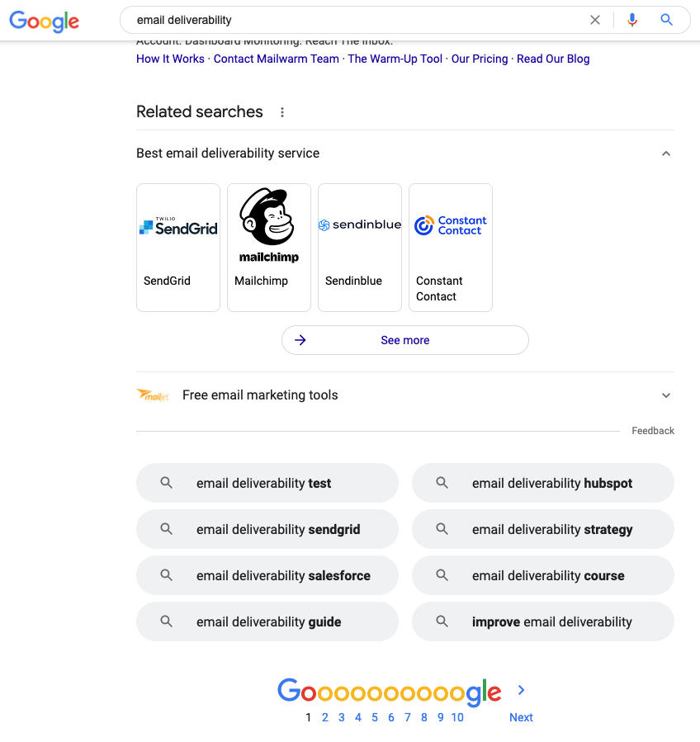The height and width of the screenshot is (742, 700).
Task: Click the arrow icon inside the See more button
Action: [300, 340]
